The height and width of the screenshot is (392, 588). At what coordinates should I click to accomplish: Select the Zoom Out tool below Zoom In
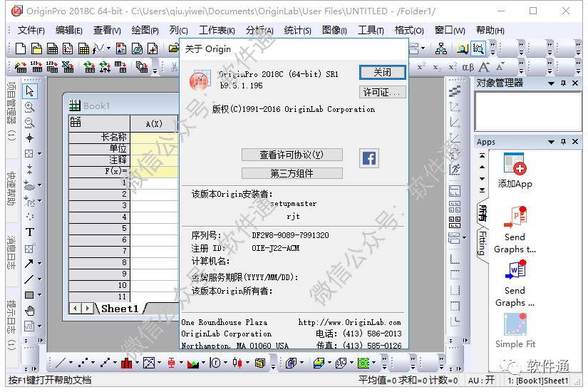point(30,123)
